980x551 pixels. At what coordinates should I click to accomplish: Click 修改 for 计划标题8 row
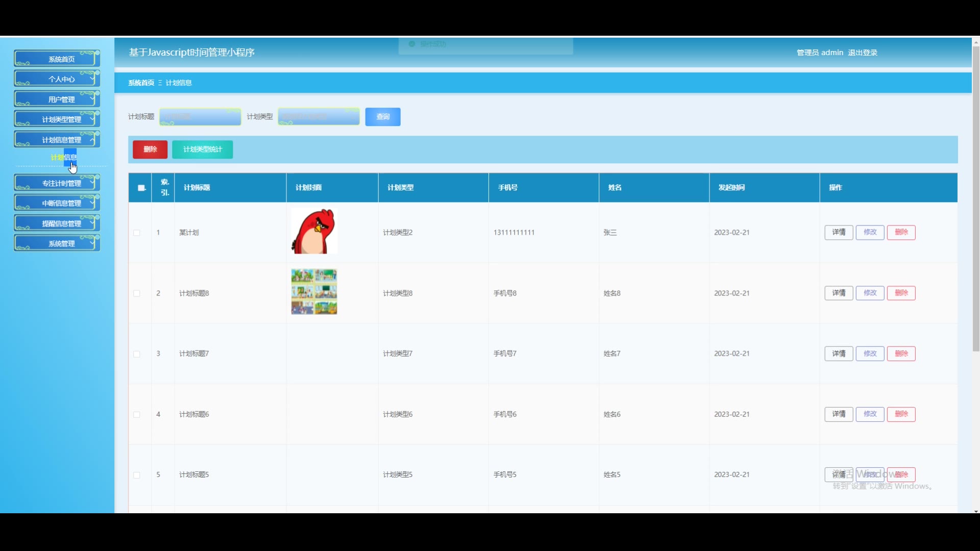pyautogui.click(x=870, y=293)
